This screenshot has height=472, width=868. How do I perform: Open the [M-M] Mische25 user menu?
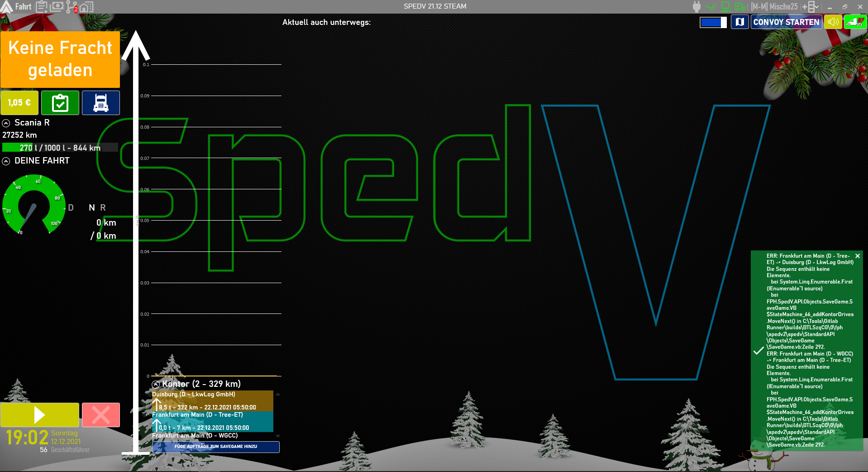coord(774,6)
